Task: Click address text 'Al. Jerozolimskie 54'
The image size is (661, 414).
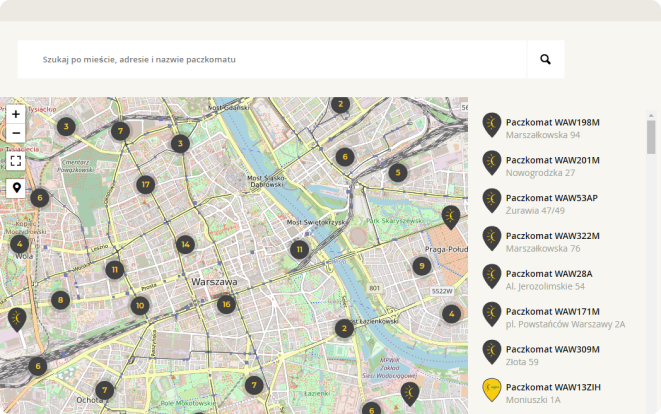Action: click(x=545, y=286)
